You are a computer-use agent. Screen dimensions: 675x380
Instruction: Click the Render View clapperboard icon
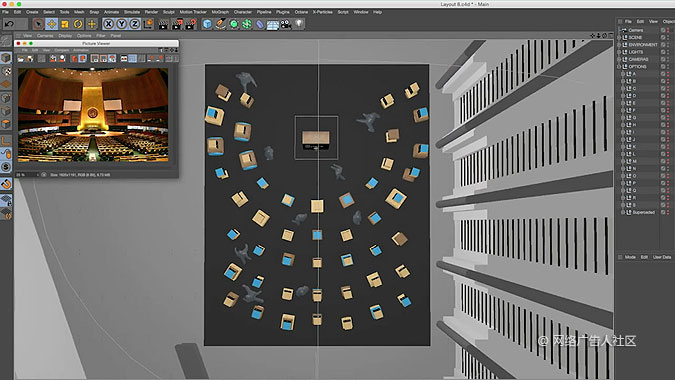point(164,24)
